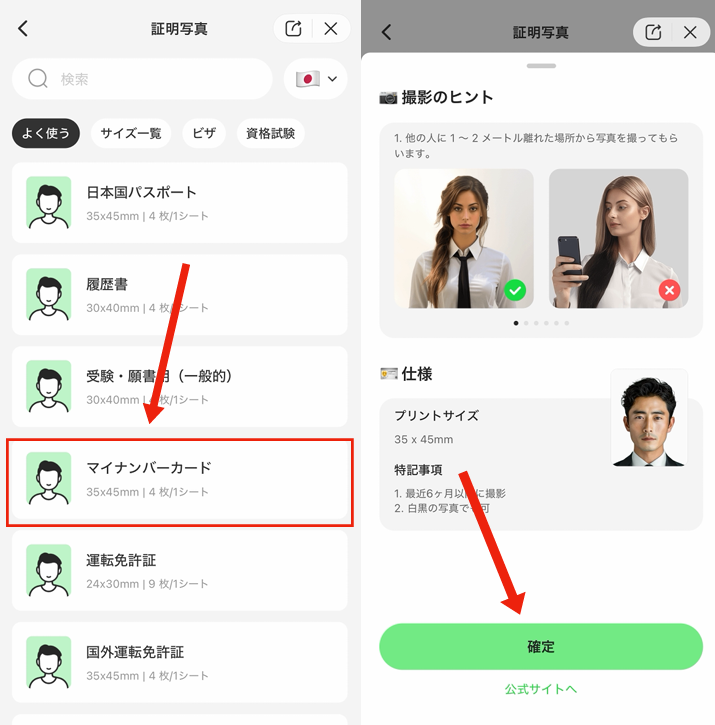Tap avatar icon beside 履歴書
The image size is (715, 725).
click(x=49, y=295)
